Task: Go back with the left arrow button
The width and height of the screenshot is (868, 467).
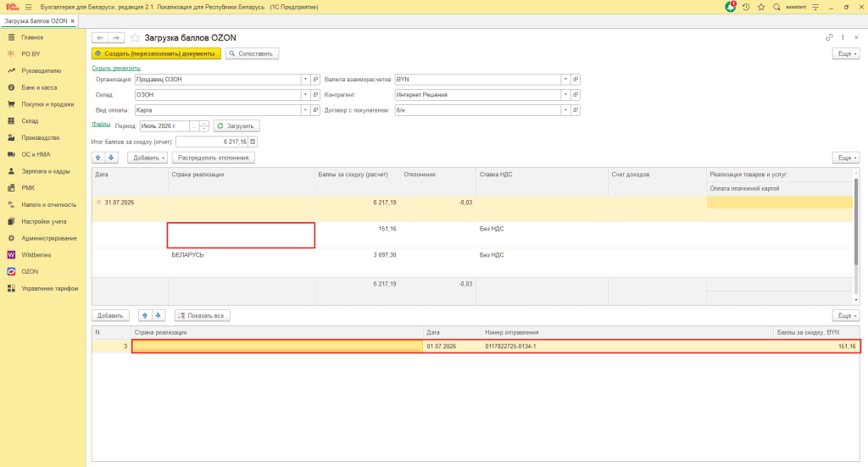Action: tap(100, 37)
